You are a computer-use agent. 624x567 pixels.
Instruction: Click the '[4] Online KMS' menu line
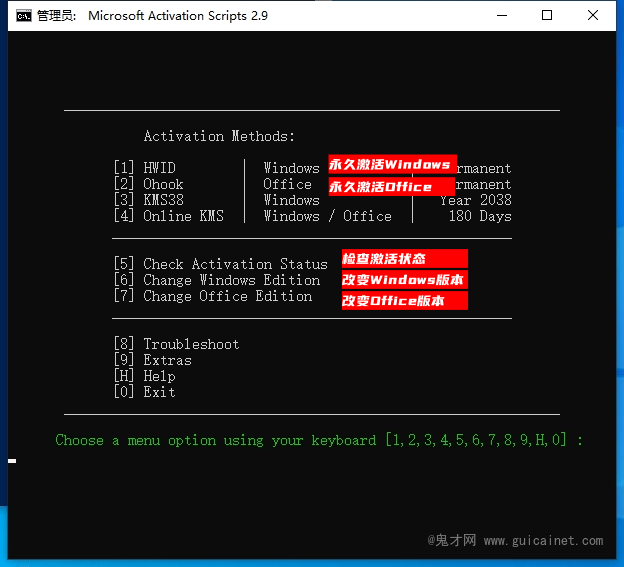[168, 216]
